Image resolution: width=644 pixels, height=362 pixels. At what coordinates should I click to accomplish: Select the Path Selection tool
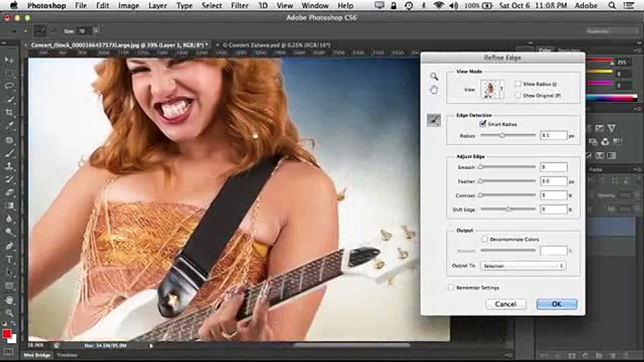[x=9, y=273]
